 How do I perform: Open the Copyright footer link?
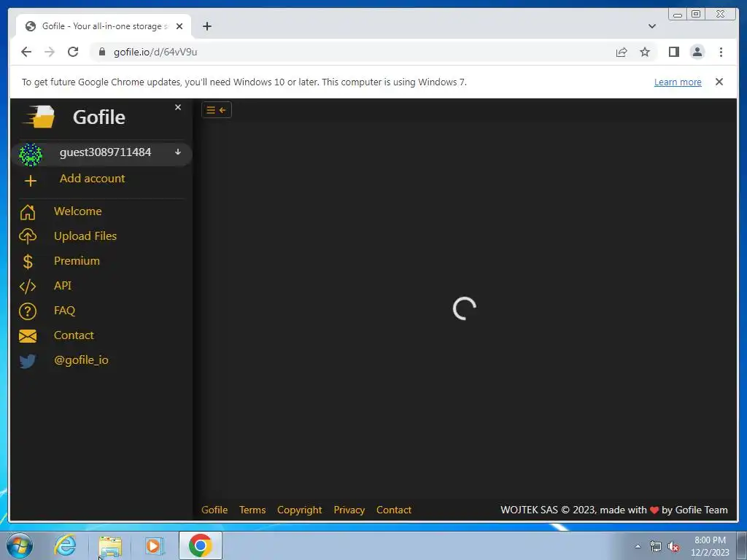click(x=299, y=510)
